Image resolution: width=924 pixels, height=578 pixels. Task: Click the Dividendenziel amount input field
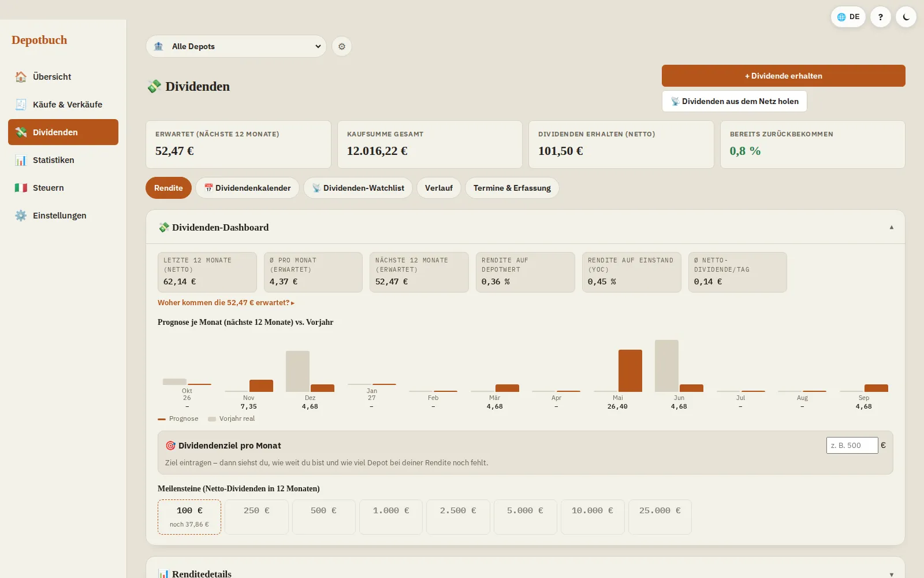(852, 445)
